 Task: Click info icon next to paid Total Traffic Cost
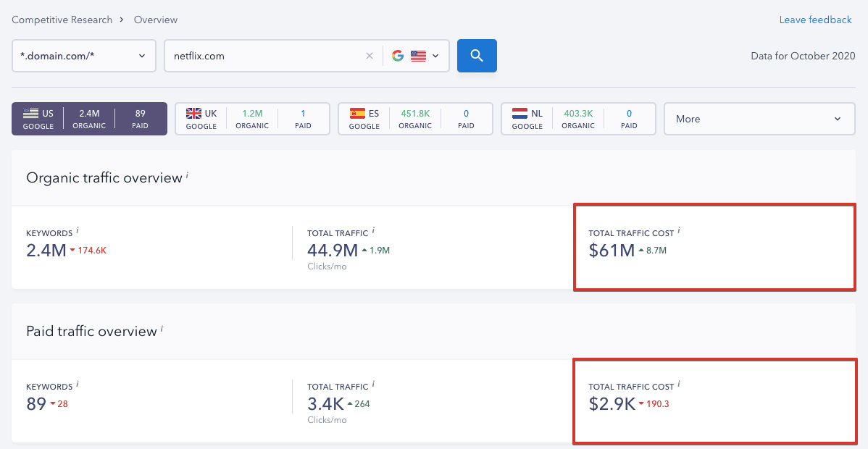pos(679,383)
